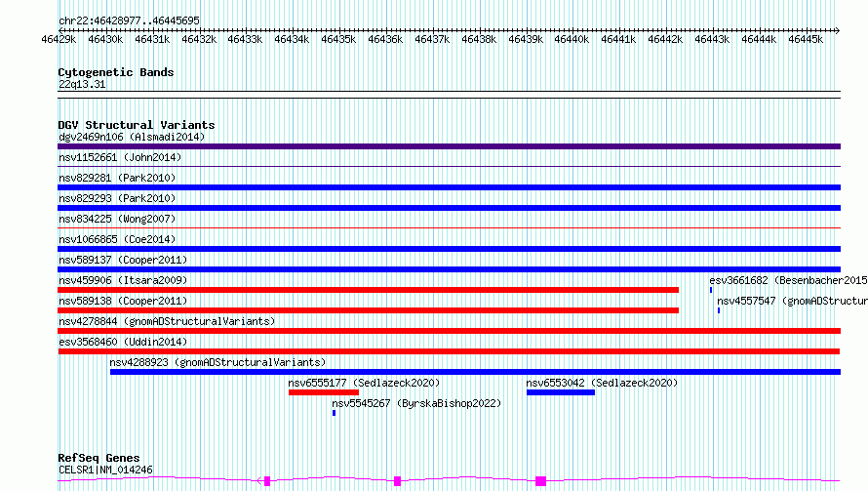The width and height of the screenshot is (868, 491).
Task: Open nsv589138 (Cooper2011) variant label
Action: (x=123, y=301)
